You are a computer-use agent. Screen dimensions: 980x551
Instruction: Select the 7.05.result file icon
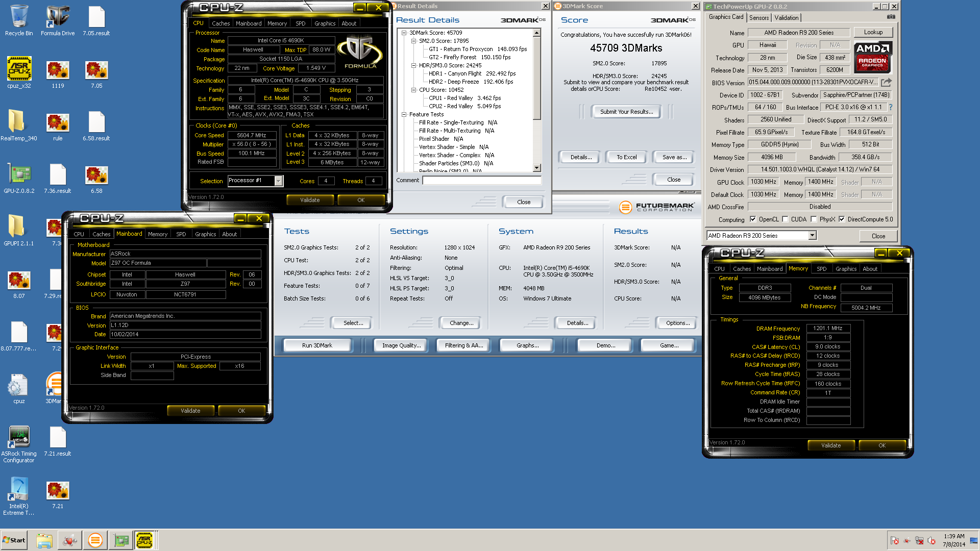[96, 20]
